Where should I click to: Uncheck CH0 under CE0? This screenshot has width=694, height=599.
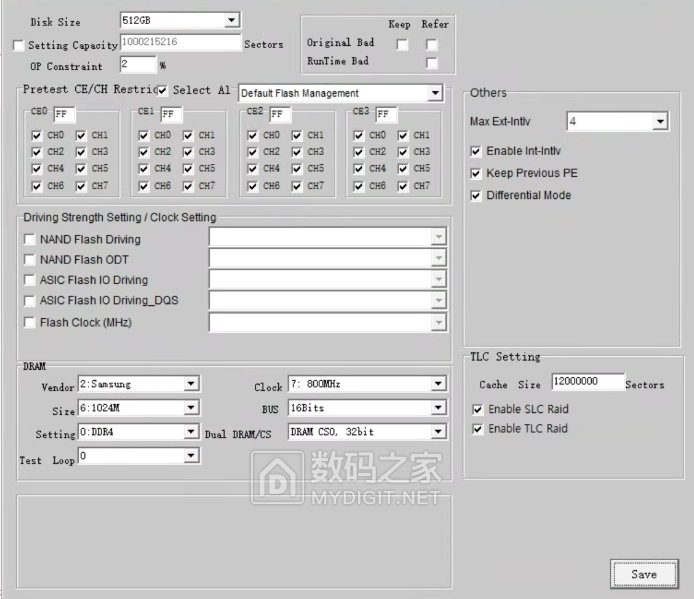(x=37, y=135)
